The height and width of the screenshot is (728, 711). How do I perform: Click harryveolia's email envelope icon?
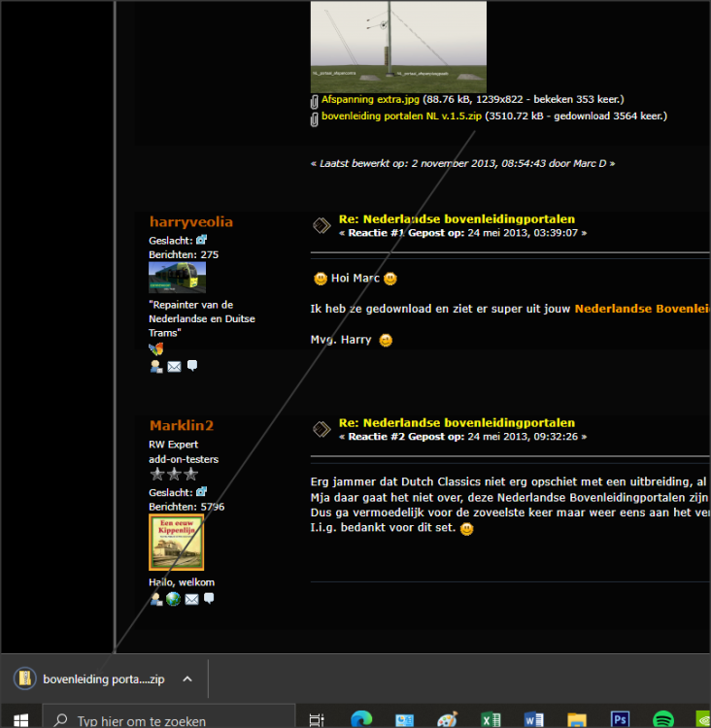pyautogui.click(x=174, y=366)
